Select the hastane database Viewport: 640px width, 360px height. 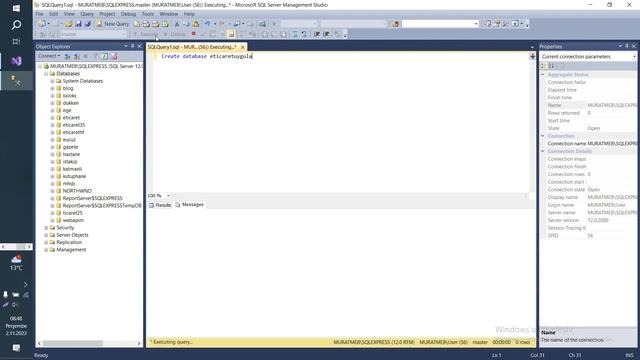click(x=71, y=154)
